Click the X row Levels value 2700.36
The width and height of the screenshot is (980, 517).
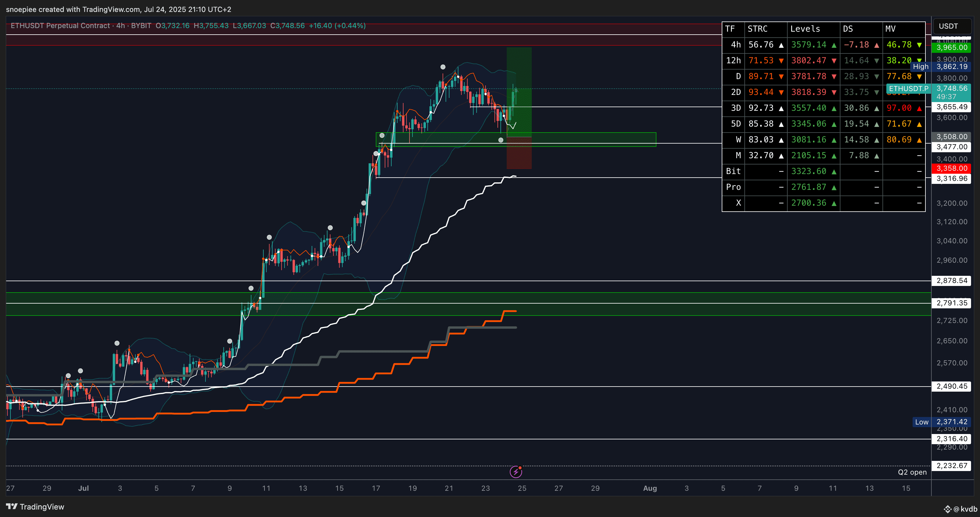click(809, 203)
